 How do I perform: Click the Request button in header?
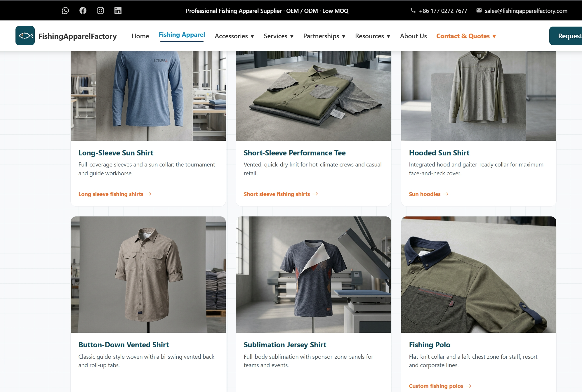point(566,36)
